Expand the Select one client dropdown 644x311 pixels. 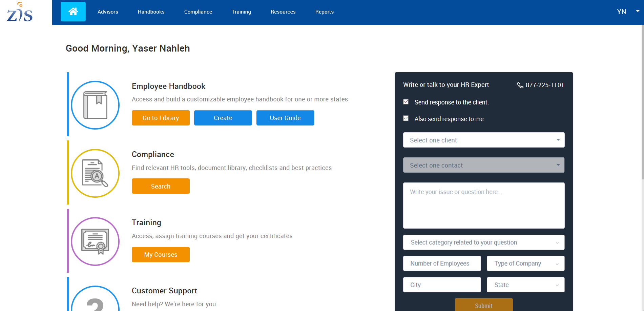tap(483, 140)
